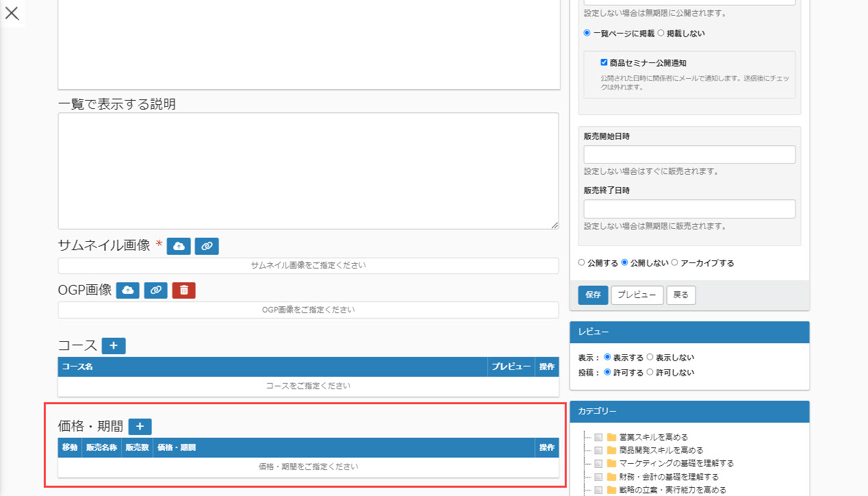Focus the 販売開始日時 input field

click(x=689, y=154)
